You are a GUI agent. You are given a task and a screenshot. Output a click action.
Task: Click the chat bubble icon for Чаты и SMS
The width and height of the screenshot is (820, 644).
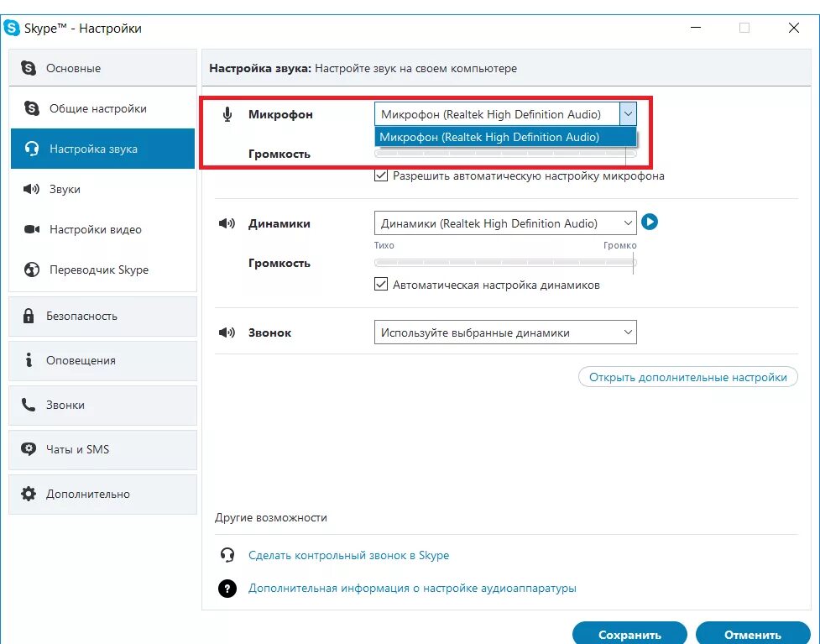29,449
